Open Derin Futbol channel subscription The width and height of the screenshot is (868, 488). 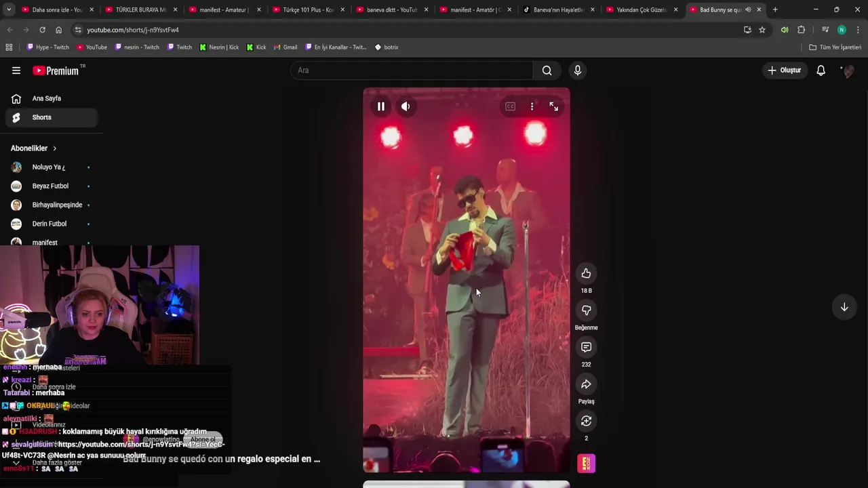(x=52, y=224)
